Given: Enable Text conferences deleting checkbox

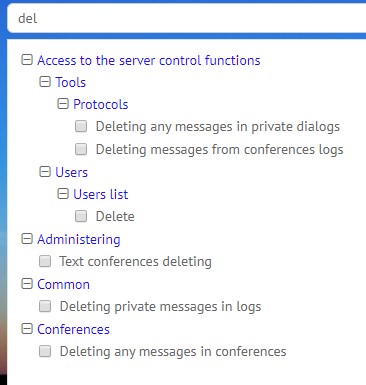Looking at the screenshot, I should 45,261.
